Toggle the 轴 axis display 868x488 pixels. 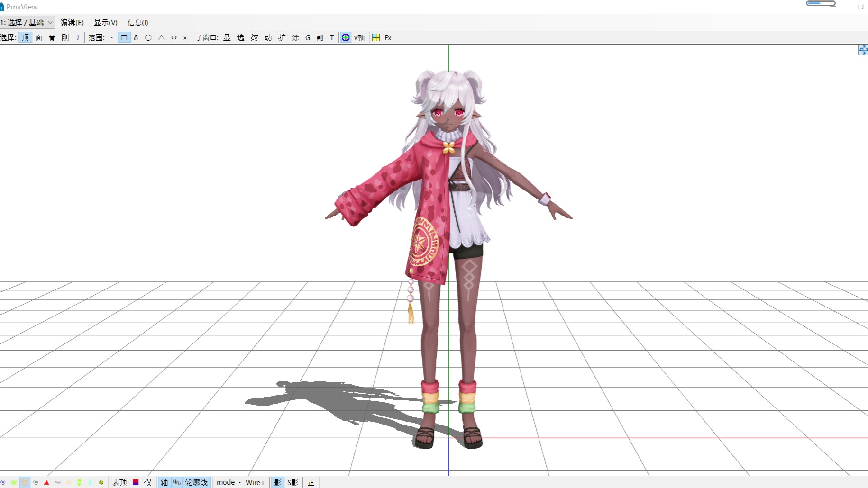(x=164, y=482)
